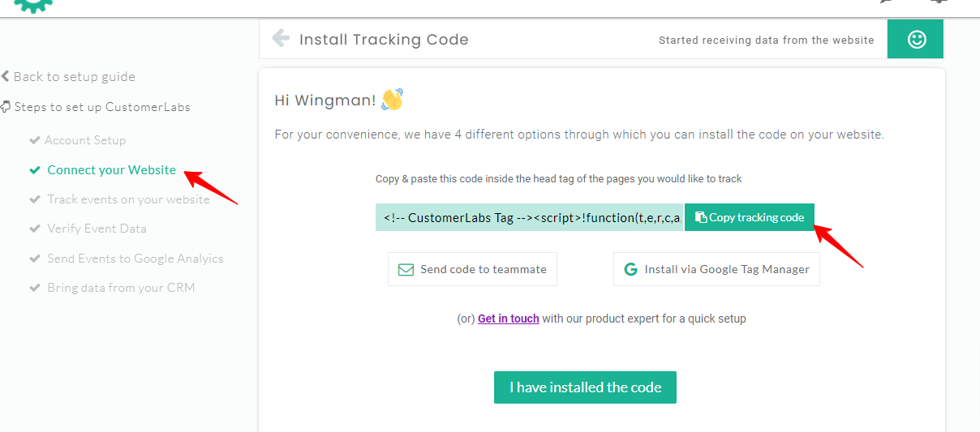Click the CustomerLabs gear logo

coord(33,6)
